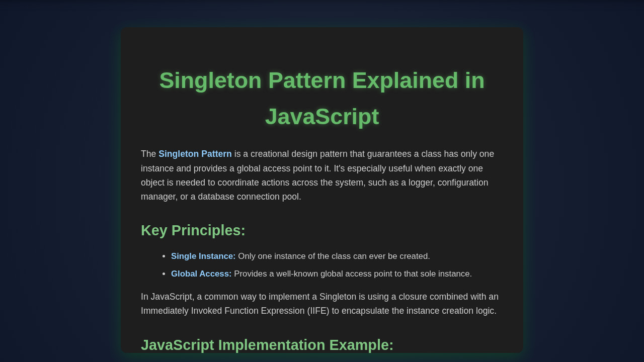Click the "JavaScript Implementation Example:" heading
Screen dimensions: 644x362
(267, 345)
